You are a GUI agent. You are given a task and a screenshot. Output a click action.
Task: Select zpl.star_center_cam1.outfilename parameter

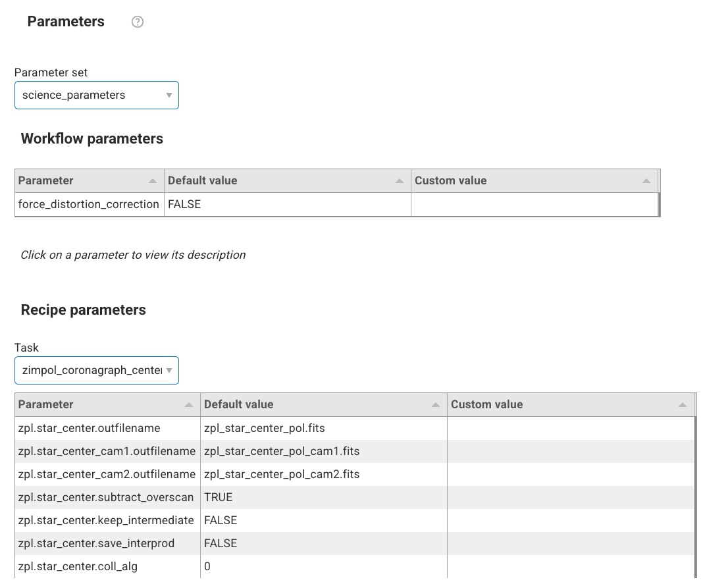107,451
